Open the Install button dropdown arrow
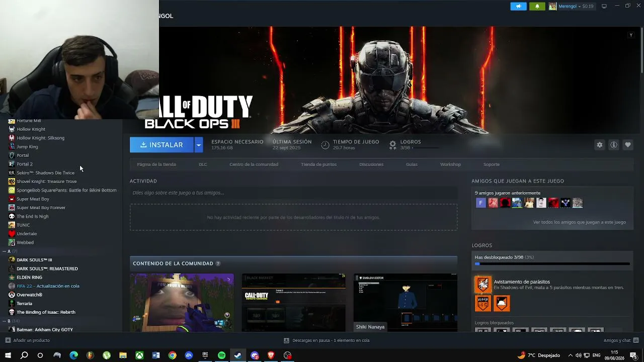The image size is (644, 362). click(199, 145)
